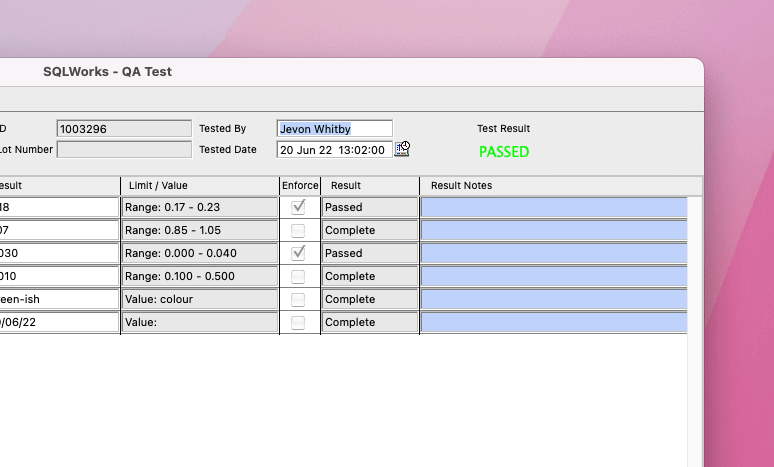Image resolution: width=774 pixels, height=467 pixels.
Task: Select the Tested Date field
Action: coord(334,150)
